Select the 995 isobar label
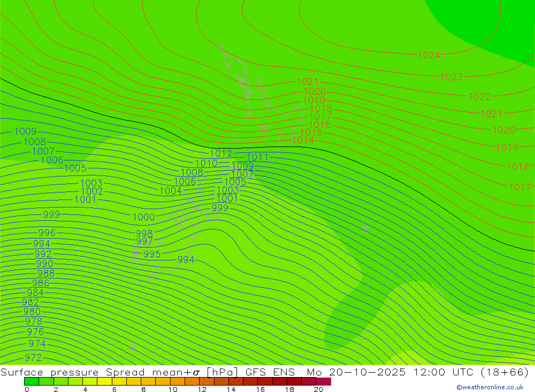Image resolution: width=535 pixels, height=392 pixels. pyautogui.click(x=152, y=254)
